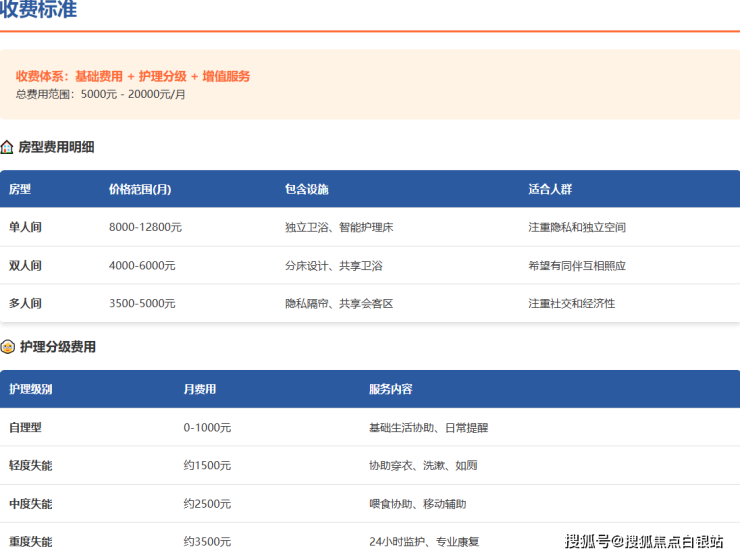
Task: Click the house icon beside 房型费用明细
Action: tap(7, 147)
